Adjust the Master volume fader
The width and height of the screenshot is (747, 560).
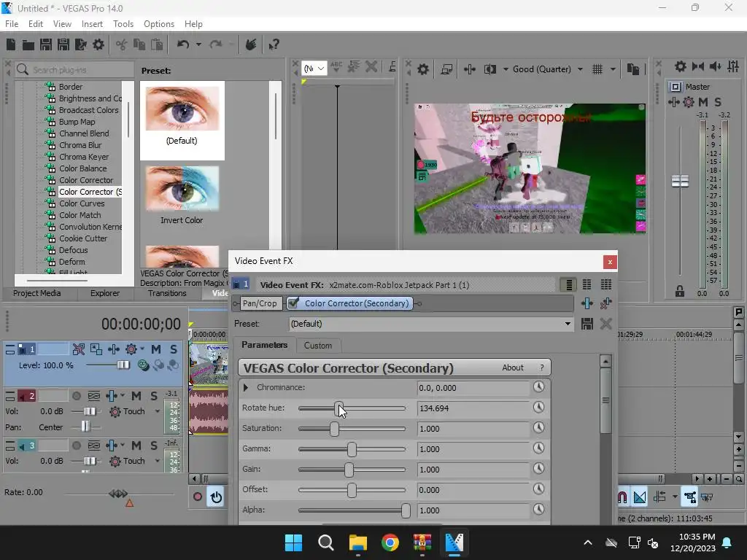pyautogui.click(x=680, y=182)
